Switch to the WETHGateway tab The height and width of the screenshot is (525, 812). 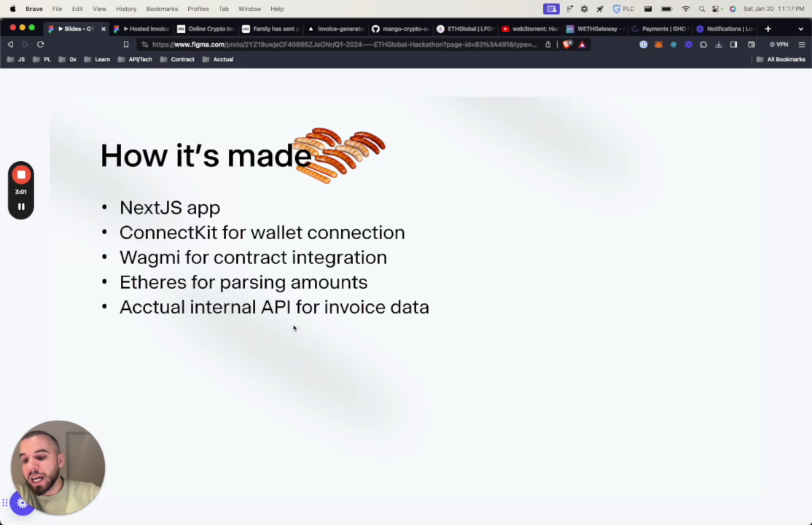[x=596, y=29]
